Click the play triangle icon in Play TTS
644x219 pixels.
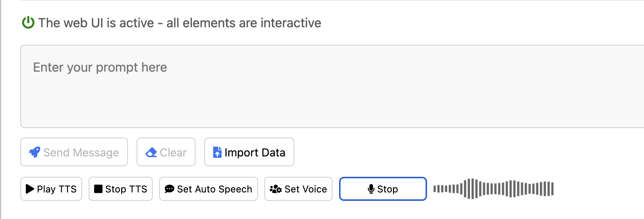point(30,189)
